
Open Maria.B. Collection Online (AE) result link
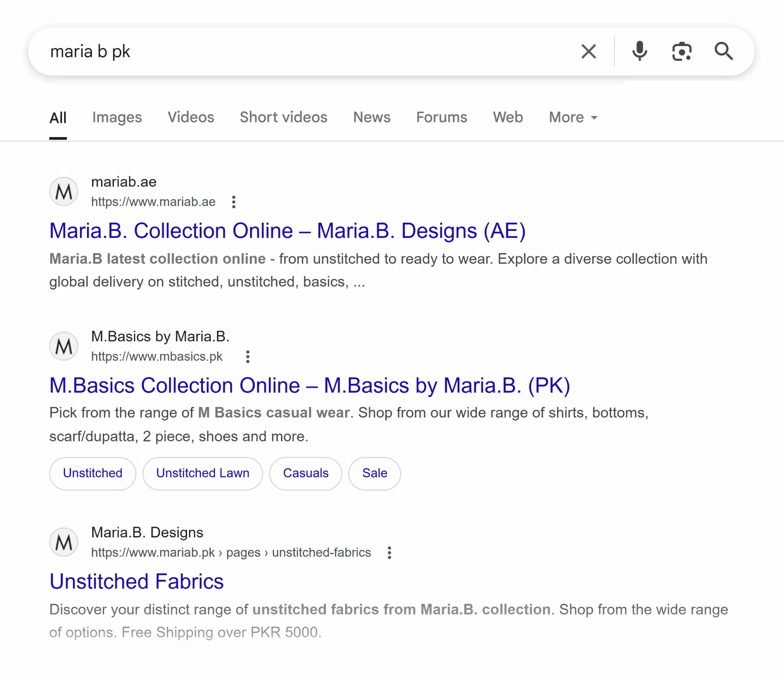click(287, 231)
